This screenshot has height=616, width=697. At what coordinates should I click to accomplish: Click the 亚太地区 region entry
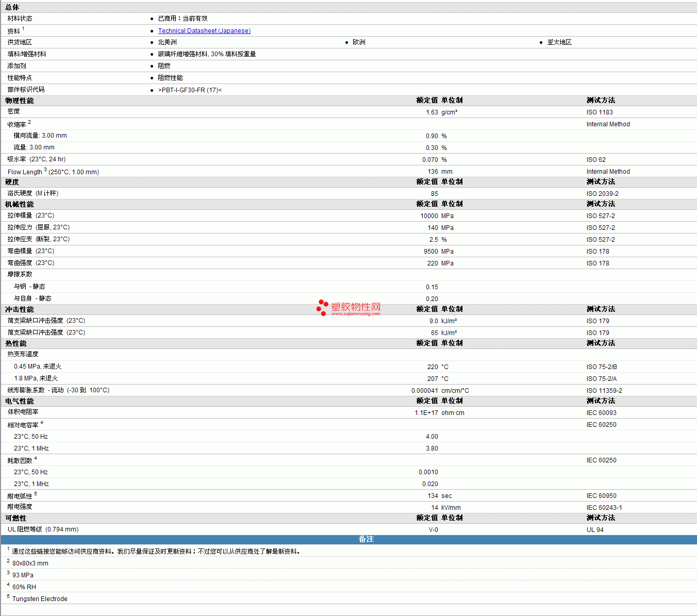tap(559, 42)
